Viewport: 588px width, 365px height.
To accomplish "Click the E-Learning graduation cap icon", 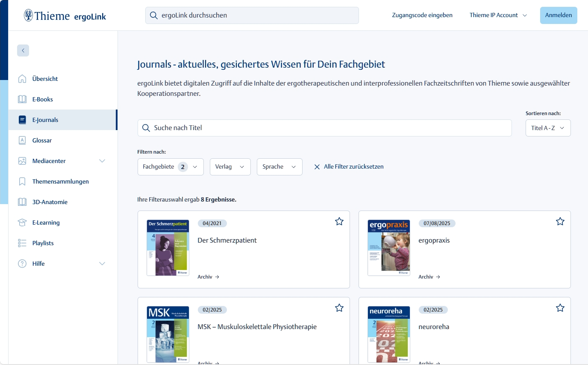I will tap(22, 223).
